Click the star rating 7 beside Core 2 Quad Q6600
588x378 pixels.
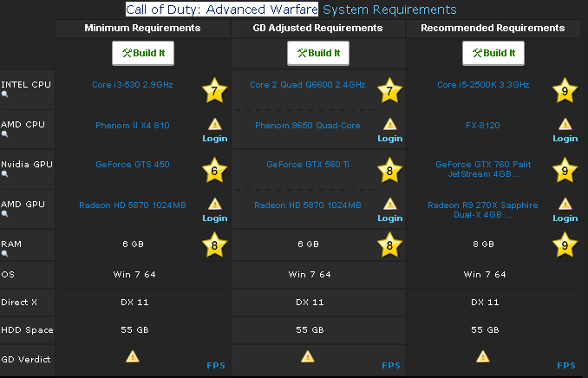coord(389,90)
